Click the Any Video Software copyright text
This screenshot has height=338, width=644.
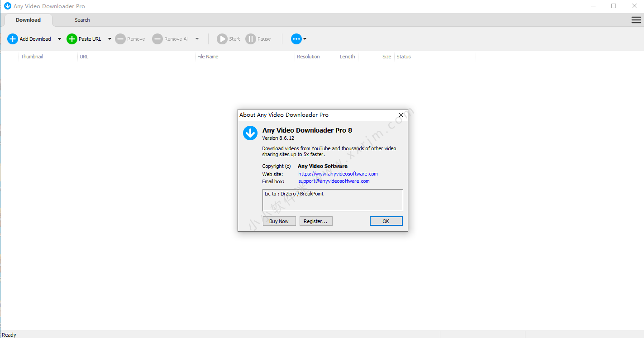[323, 166]
